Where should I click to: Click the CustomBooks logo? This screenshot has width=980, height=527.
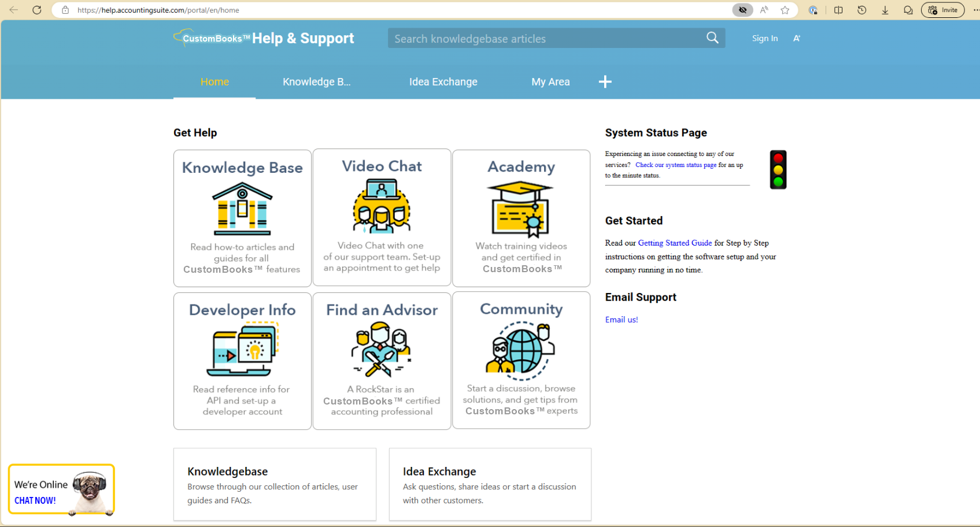(212, 38)
